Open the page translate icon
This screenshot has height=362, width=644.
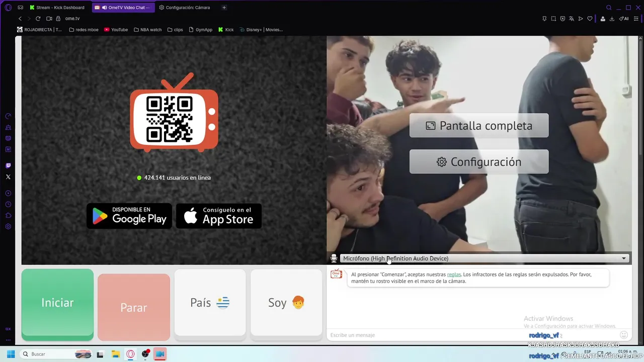(x=572, y=19)
